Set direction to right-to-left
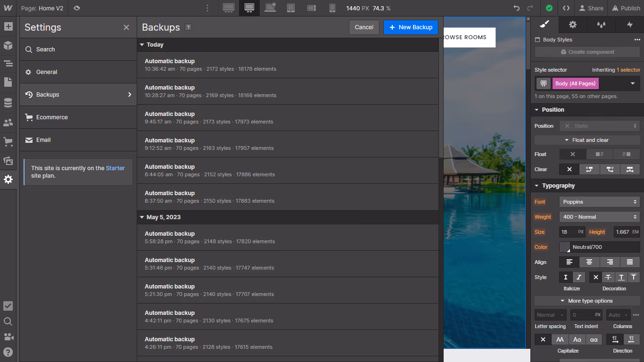Screen dimensions: 644x362 [632, 339]
